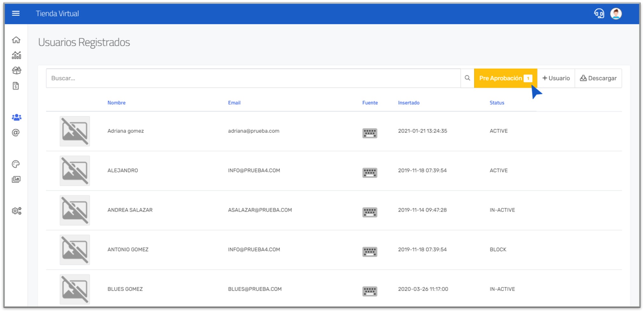Image resolution: width=644 pixels, height=312 pixels.
Task: Select the users group sidebar icon
Action: click(17, 117)
